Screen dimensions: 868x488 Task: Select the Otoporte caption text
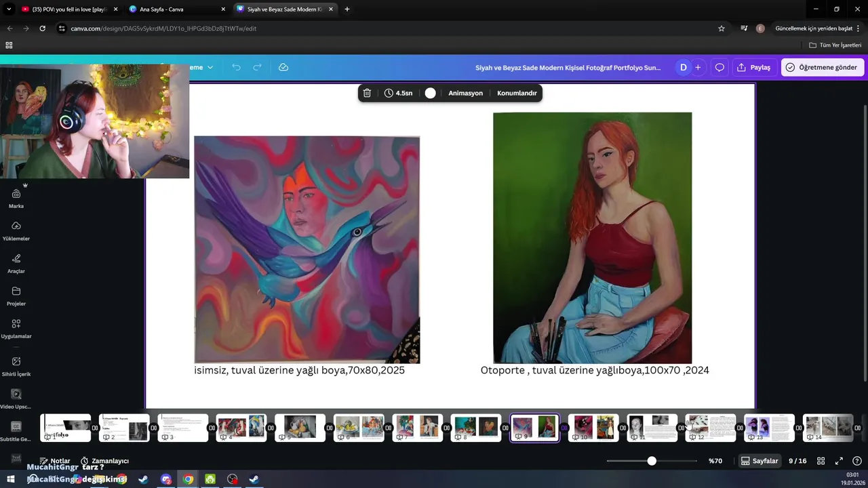point(595,370)
